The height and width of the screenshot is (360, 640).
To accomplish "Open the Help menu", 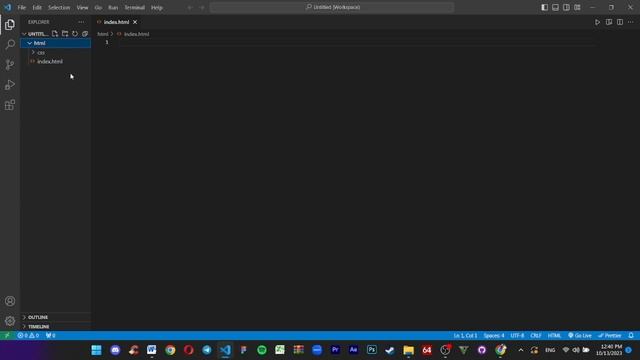I will [157, 7].
